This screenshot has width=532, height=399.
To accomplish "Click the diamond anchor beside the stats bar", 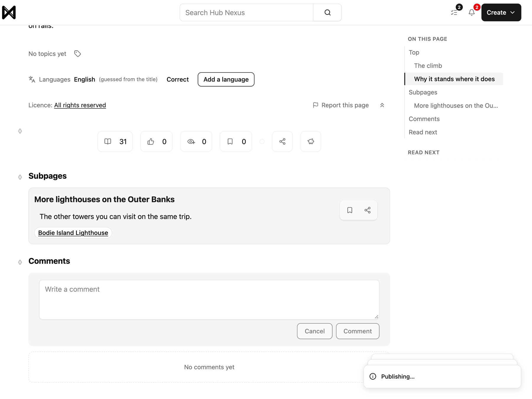I will click(20, 131).
